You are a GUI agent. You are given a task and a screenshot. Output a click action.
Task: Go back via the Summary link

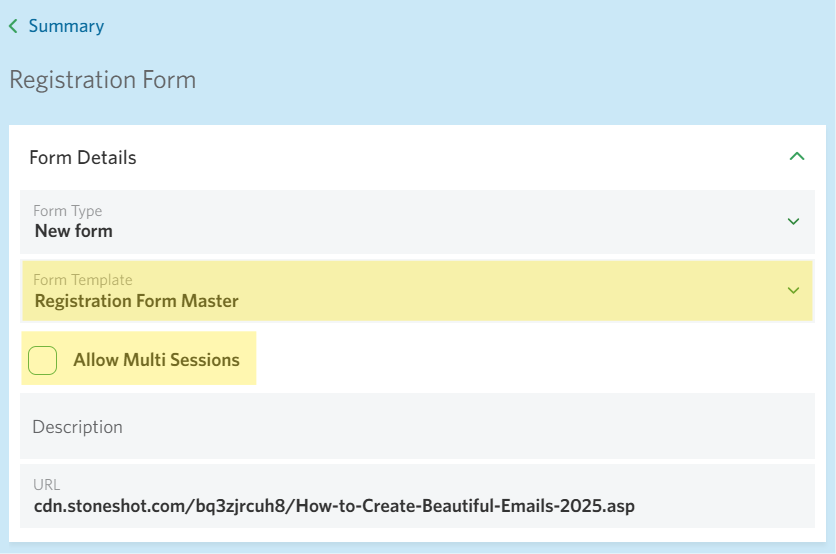click(66, 26)
